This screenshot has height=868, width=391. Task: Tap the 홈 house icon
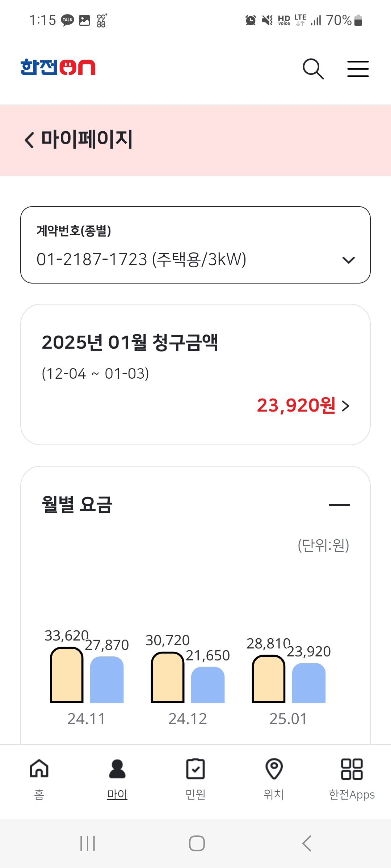click(x=39, y=769)
